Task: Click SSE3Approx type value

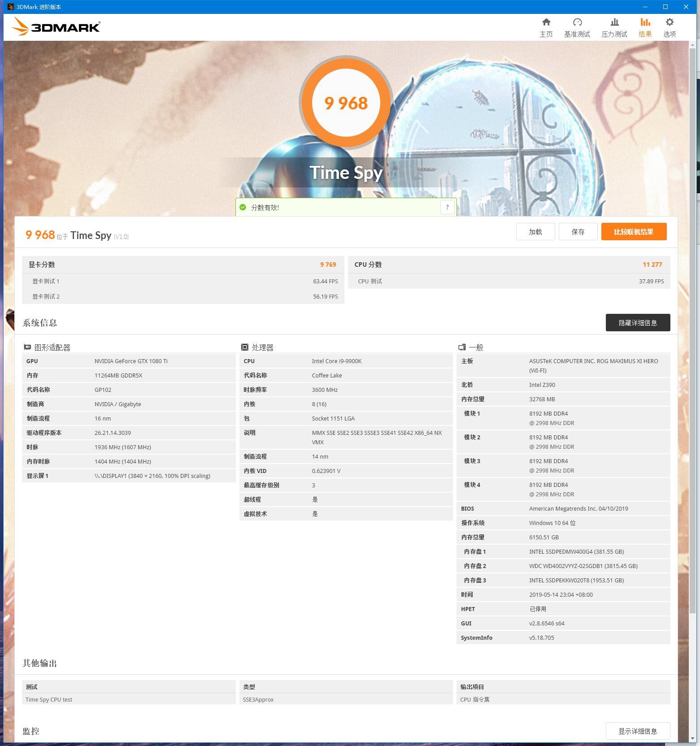Action: tap(258, 699)
